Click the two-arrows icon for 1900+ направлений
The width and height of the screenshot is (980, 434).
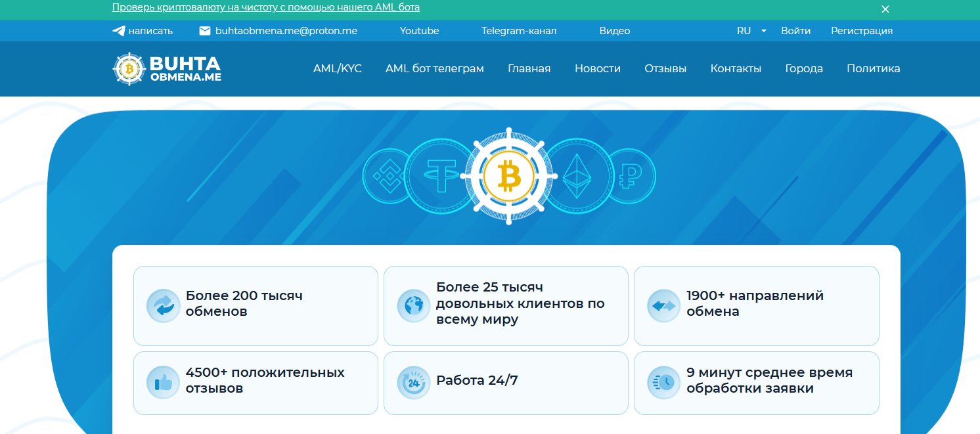[664, 306]
